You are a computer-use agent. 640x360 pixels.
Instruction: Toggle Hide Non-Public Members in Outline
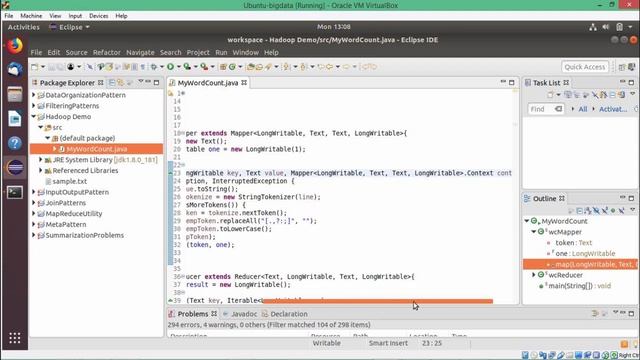click(613, 211)
